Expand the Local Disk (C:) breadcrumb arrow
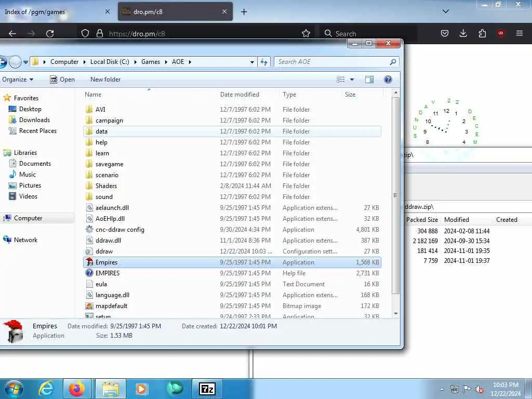This screenshot has height=399, width=532. pos(136,62)
